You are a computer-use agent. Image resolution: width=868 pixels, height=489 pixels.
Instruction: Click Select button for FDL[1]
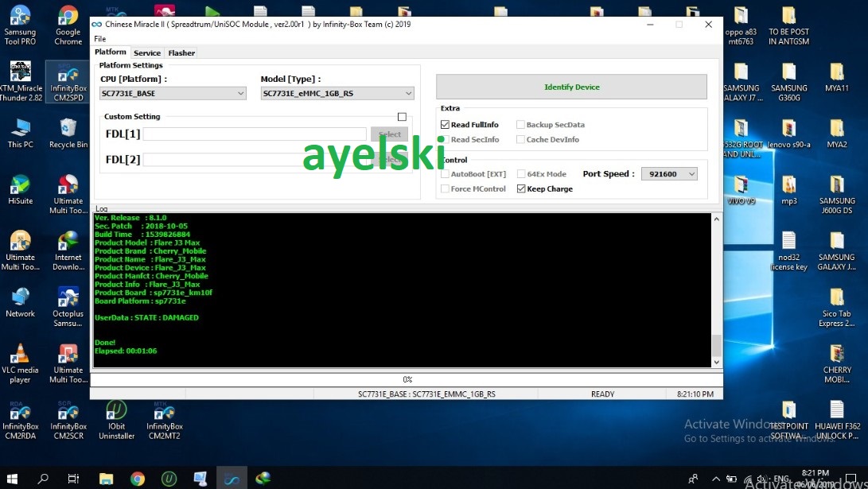(390, 134)
